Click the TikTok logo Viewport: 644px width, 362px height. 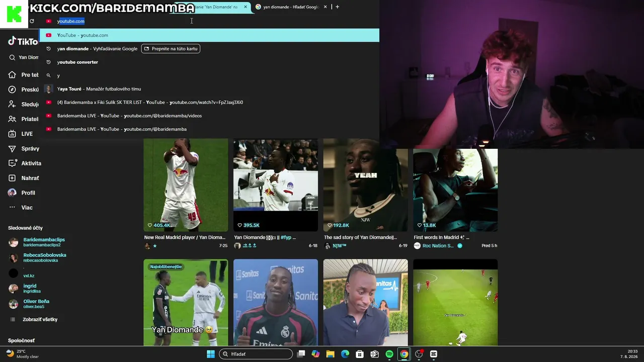23,42
